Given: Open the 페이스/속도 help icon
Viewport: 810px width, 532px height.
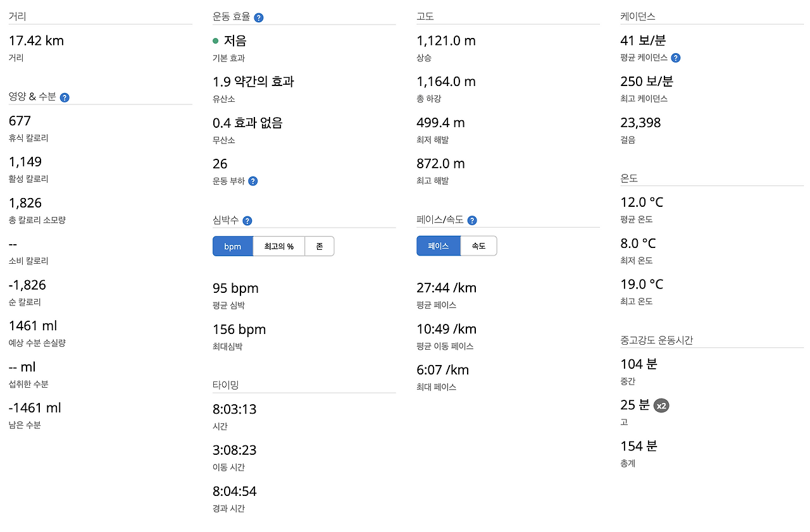Looking at the screenshot, I should 472,220.
